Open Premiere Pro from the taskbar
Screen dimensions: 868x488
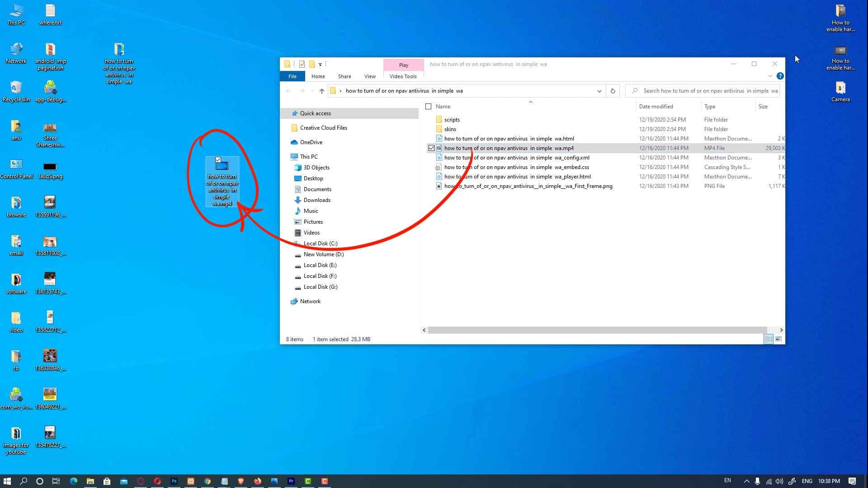pyautogui.click(x=291, y=481)
